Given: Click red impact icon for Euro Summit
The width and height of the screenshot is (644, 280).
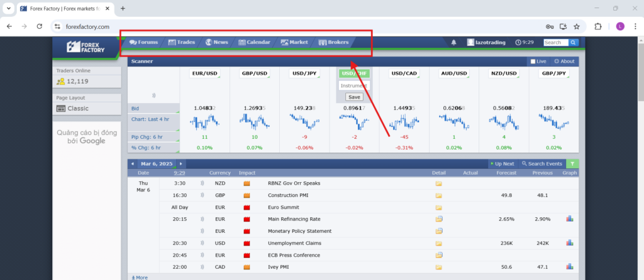Looking at the screenshot, I should (247, 207).
